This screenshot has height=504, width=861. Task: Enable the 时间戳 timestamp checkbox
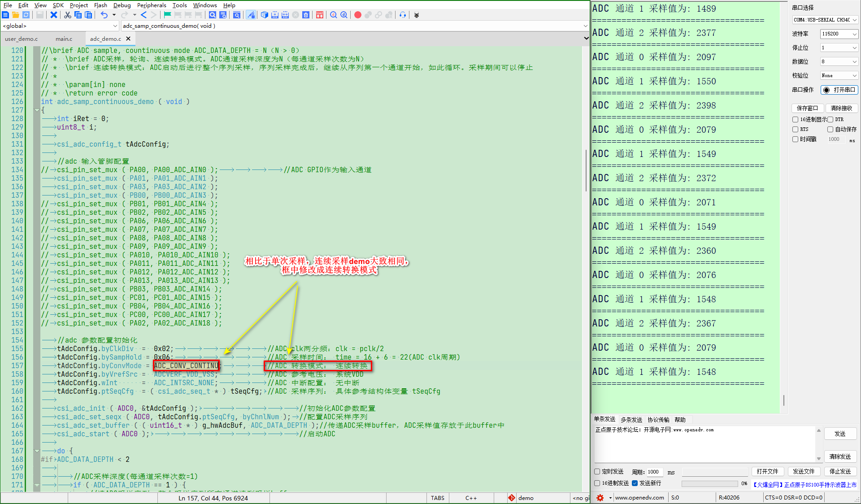tap(795, 139)
